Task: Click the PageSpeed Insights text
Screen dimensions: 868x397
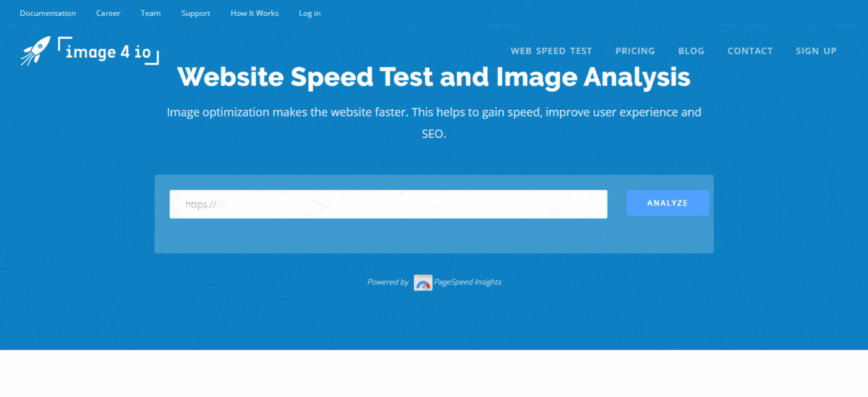Action: pos(472,282)
